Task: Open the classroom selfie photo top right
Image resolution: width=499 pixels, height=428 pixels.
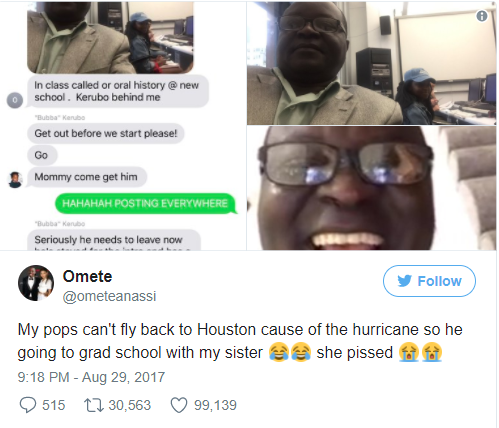Action: pyautogui.click(x=371, y=63)
